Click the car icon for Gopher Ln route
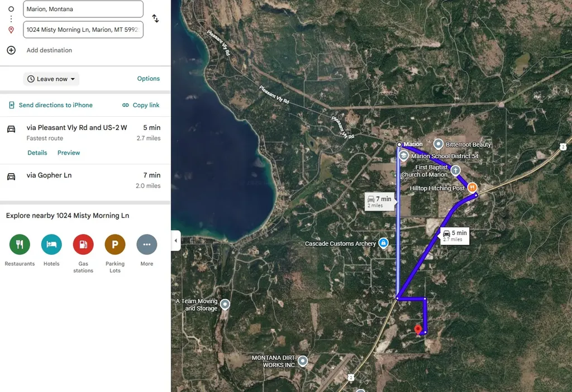 (11, 176)
